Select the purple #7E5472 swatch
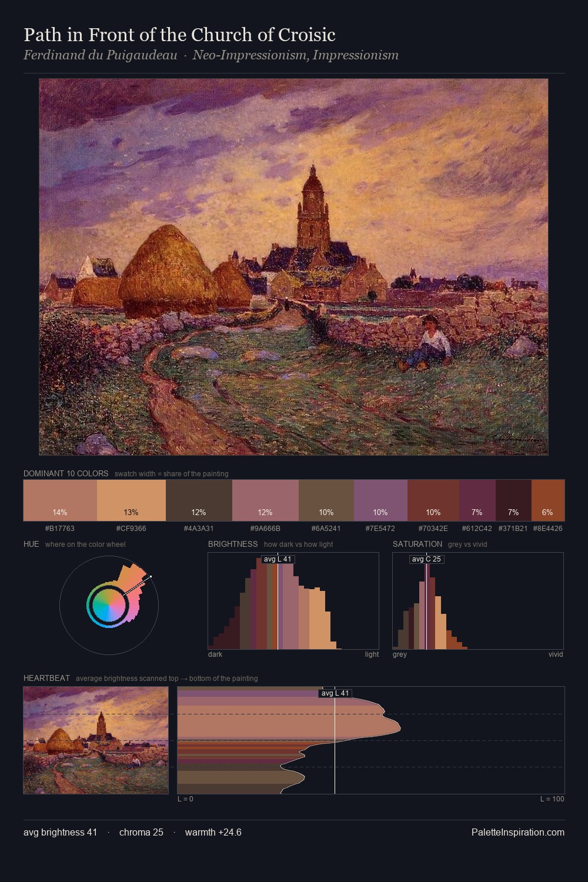Image resolution: width=588 pixels, height=882 pixels. click(x=380, y=500)
